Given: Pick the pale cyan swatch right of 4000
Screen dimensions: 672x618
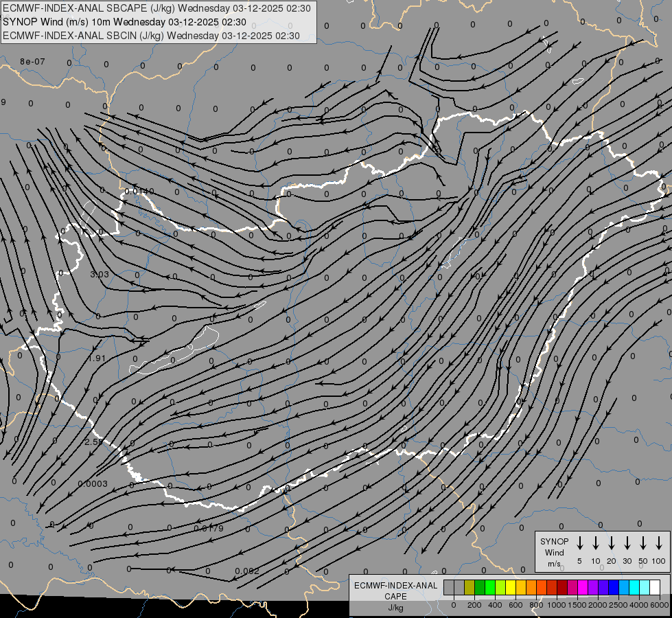Looking at the screenshot, I should tap(645, 587).
